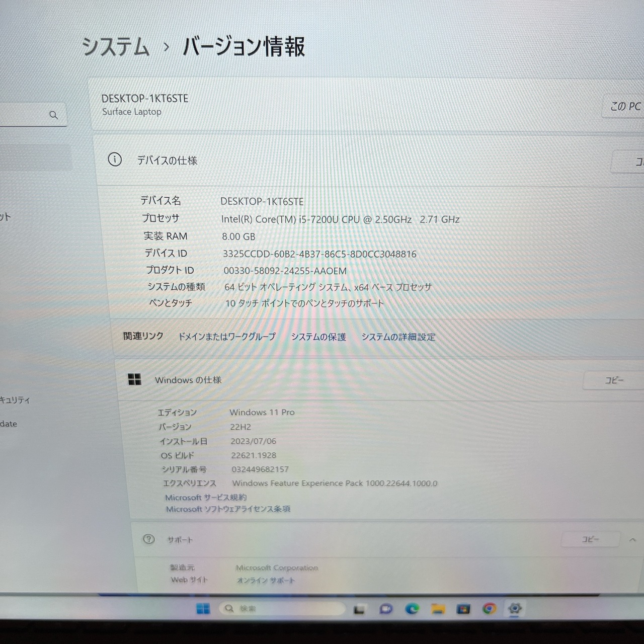The width and height of the screenshot is (644, 644).
Task: Click the 関連リンク label
Action: point(143,336)
